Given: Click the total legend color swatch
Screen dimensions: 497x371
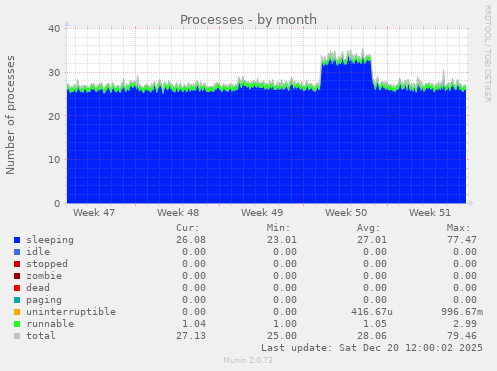Looking at the screenshot, I should 17,336.
